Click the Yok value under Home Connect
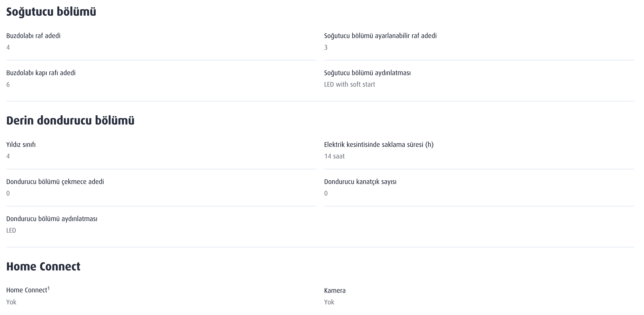The image size is (644, 315). (11, 302)
